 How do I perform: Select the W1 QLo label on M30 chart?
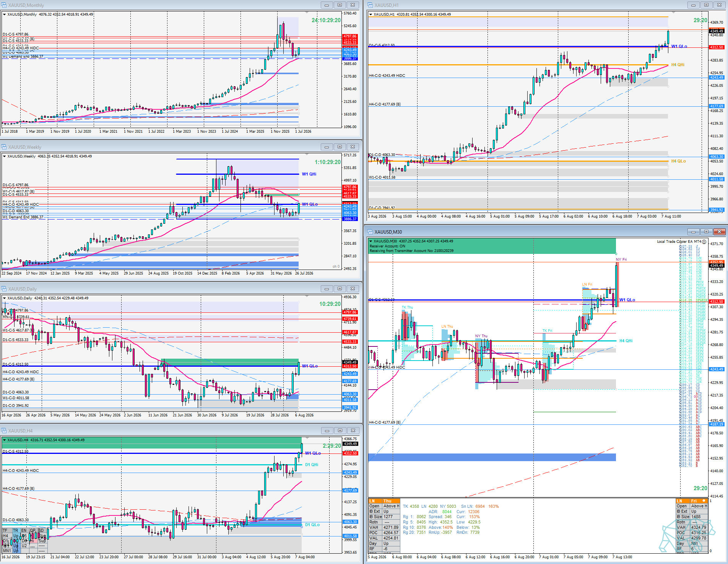tap(627, 300)
